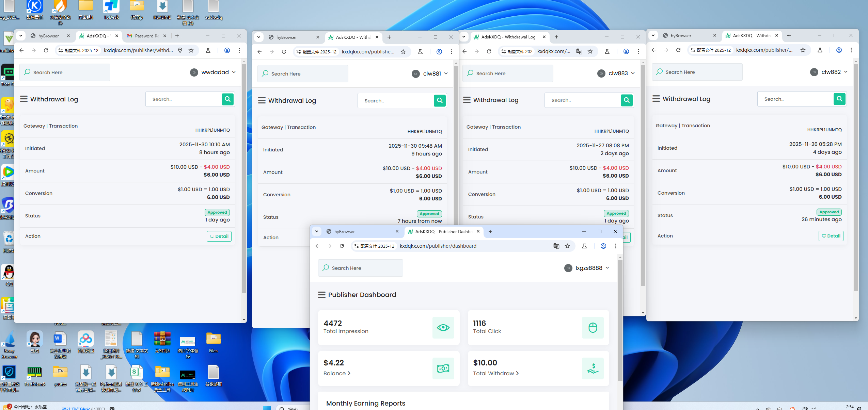Expand clw881 user menu
Image resolution: width=868 pixels, height=410 pixels.
[430, 74]
